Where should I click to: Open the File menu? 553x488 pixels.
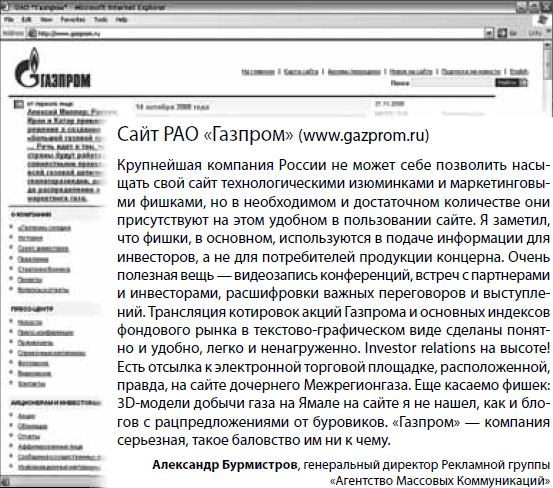pos(8,19)
